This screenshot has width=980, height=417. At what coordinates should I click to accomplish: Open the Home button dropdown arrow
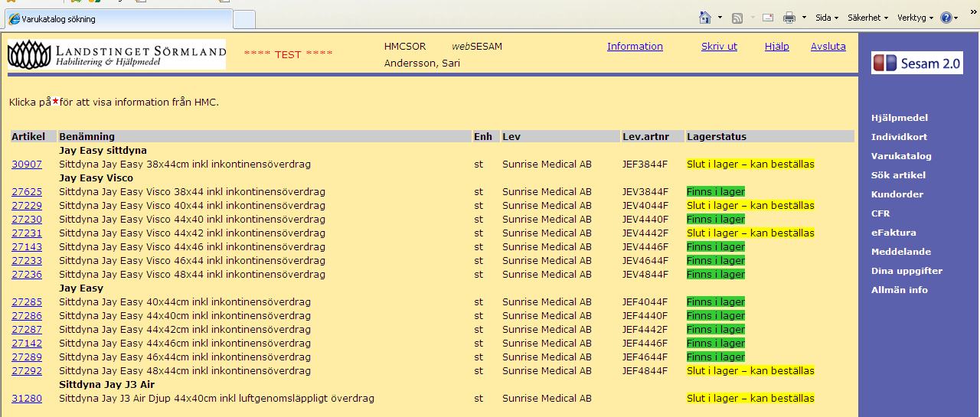(720, 18)
